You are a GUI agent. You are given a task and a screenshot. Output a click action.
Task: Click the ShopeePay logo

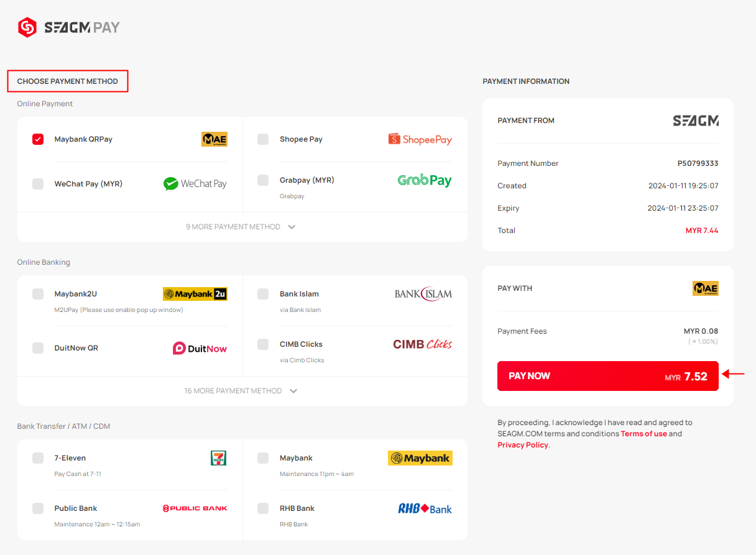pos(420,139)
